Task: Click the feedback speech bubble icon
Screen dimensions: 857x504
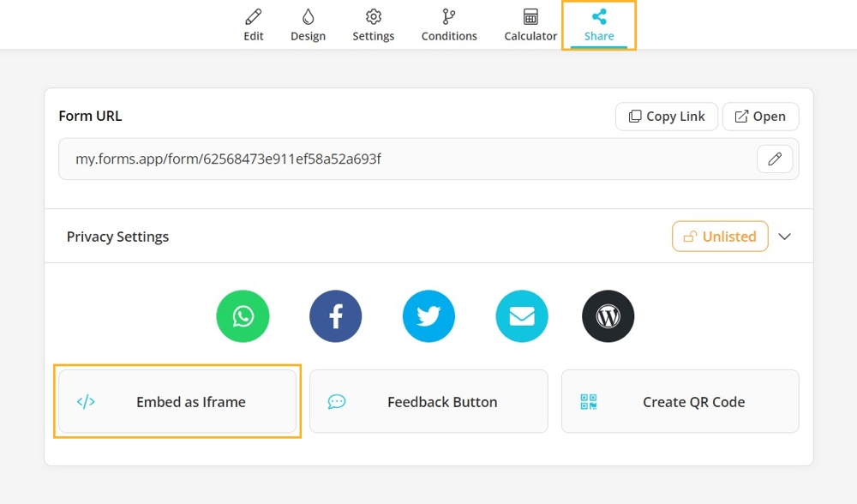Action: tap(337, 401)
